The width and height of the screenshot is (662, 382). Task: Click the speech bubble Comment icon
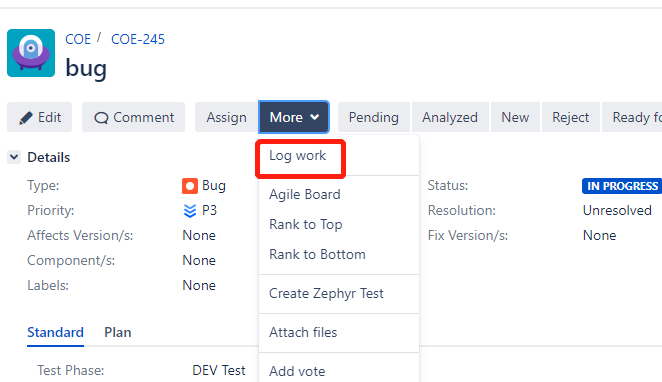101,118
